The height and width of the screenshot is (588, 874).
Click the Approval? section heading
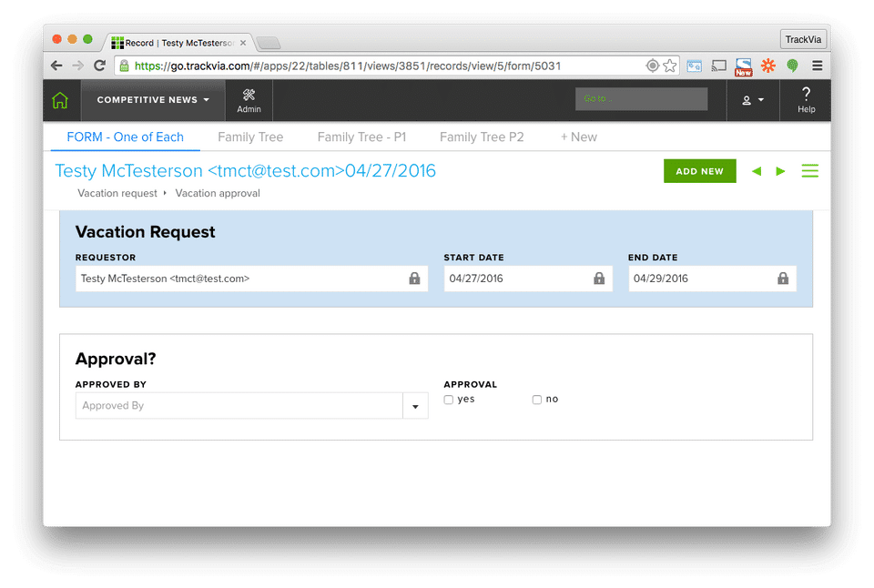tap(116, 359)
